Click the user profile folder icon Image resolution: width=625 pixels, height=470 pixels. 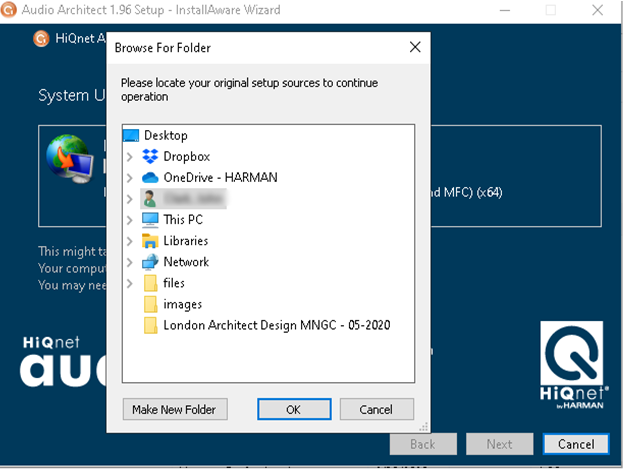150,199
